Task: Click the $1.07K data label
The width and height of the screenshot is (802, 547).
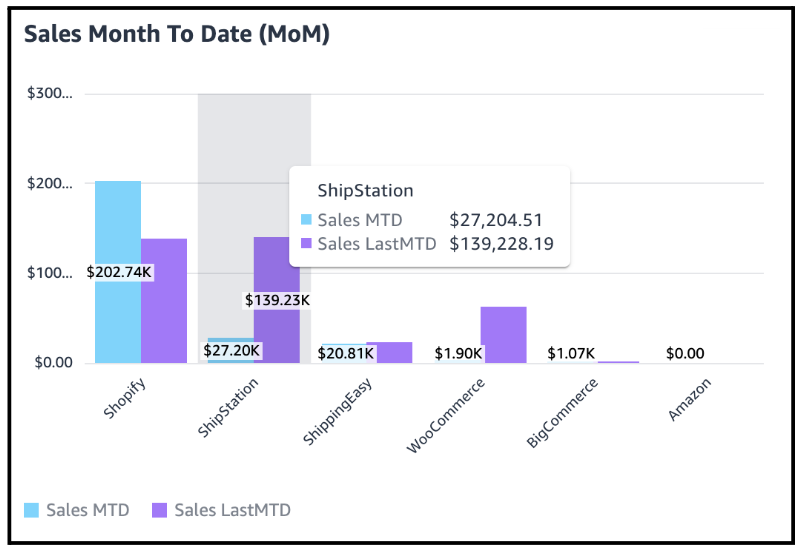Action: click(x=571, y=354)
